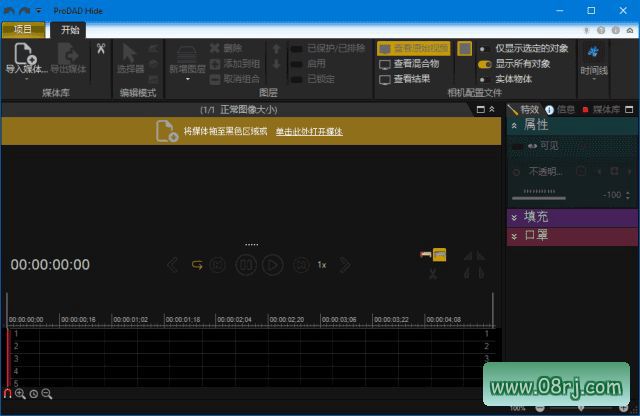Click the tools wrench icon in 媒体库 group
The image size is (640, 416).
(x=101, y=48)
